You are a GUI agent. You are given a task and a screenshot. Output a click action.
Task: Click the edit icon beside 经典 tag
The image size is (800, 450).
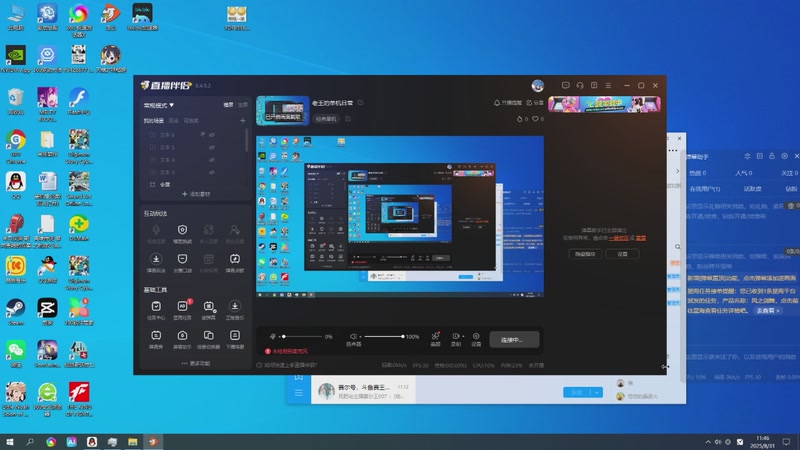(x=348, y=119)
